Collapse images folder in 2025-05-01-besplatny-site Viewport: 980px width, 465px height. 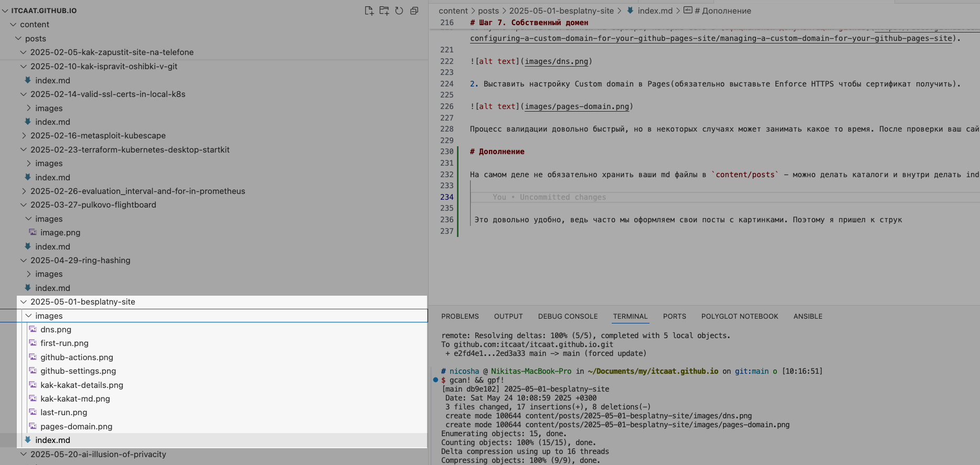[x=28, y=316]
